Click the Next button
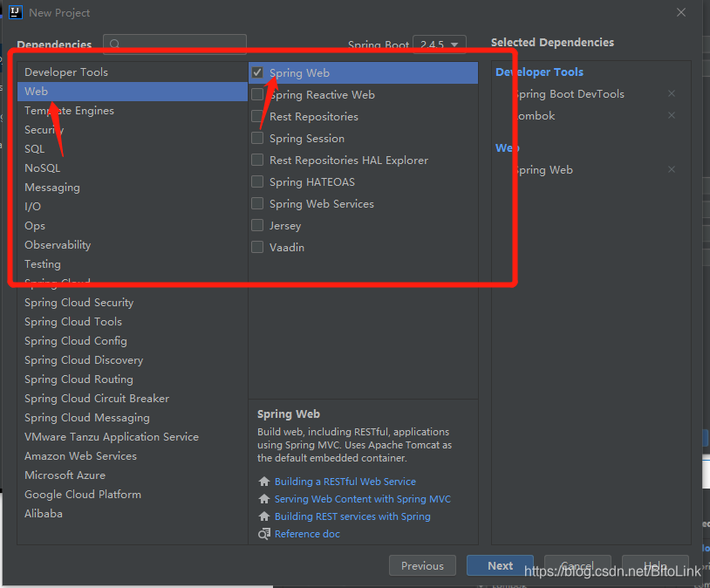 501,566
